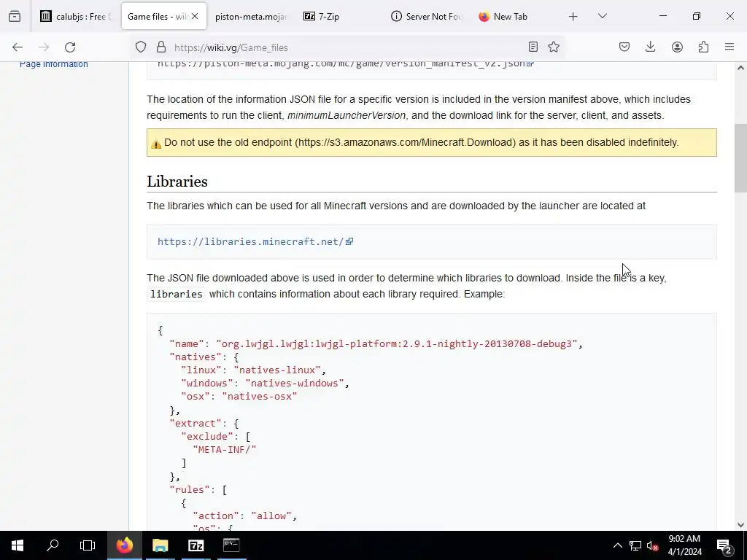Click "META-INF/" string in code

(225, 449)
